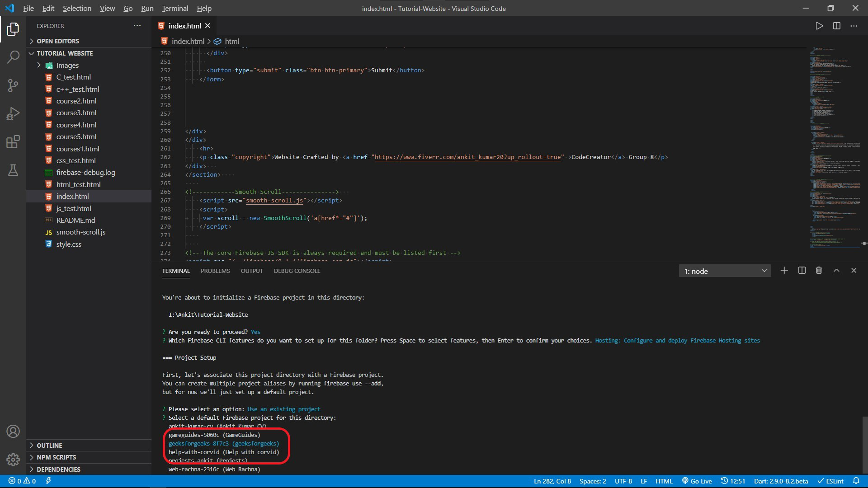Open style.css in the explorer
Image resolution: width=868 pixels, height=488 pixels.
click(69, 244)
